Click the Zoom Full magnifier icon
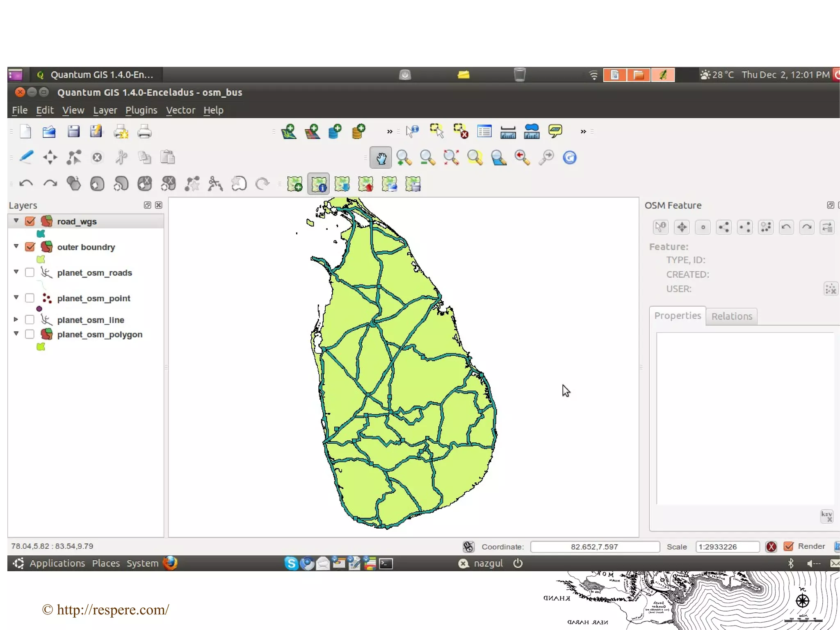The height and width of the screenshot is (630, 840). (x=451, y=158)
